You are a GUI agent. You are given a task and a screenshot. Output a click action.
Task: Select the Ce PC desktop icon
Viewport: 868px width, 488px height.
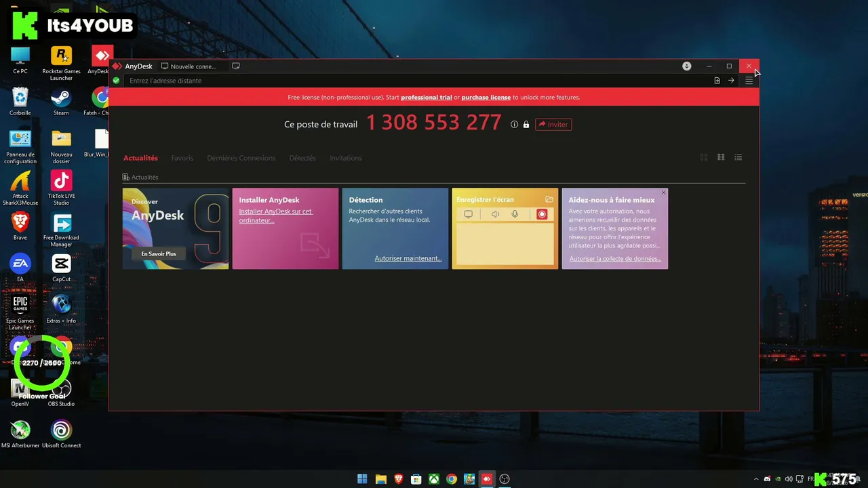click(x=20, y=60)
